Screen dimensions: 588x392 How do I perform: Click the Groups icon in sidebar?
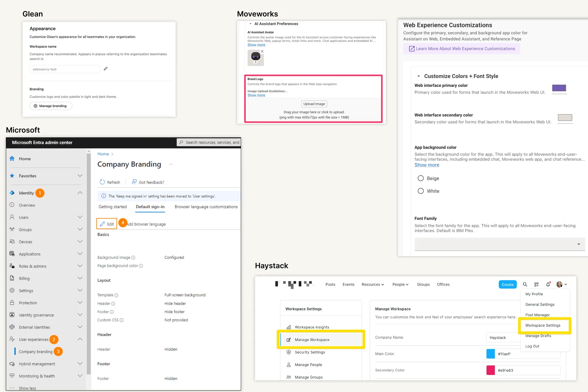tap(12, 229)
